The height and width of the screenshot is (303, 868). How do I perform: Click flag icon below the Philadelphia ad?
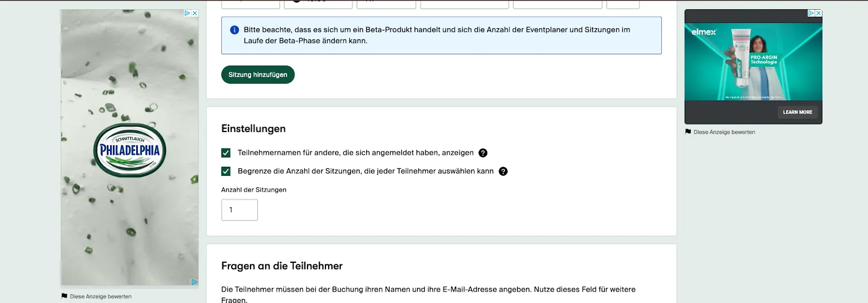pyautogui.click(x=65, y=296)
